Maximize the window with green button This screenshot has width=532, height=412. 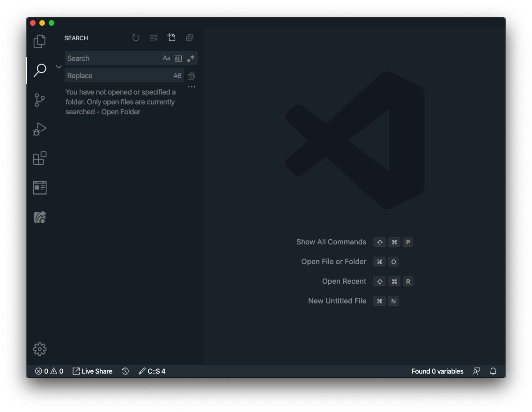click(x=52, y=23)
